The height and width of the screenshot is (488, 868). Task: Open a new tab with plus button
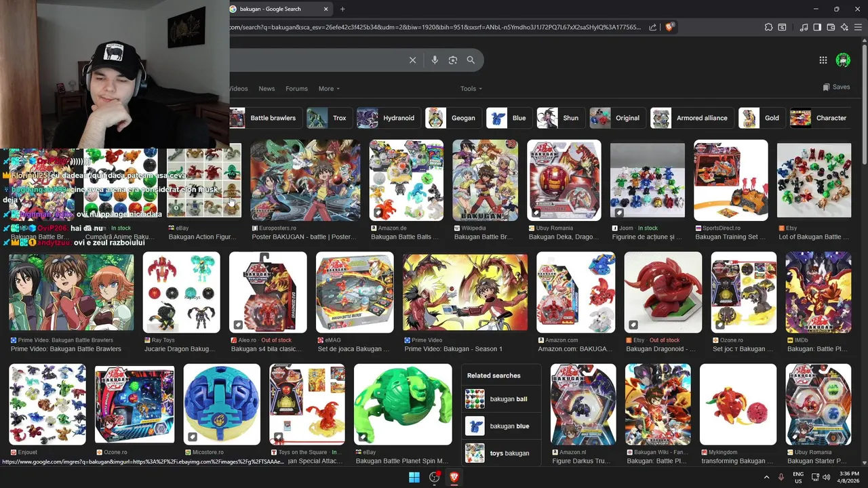(342, 9)
